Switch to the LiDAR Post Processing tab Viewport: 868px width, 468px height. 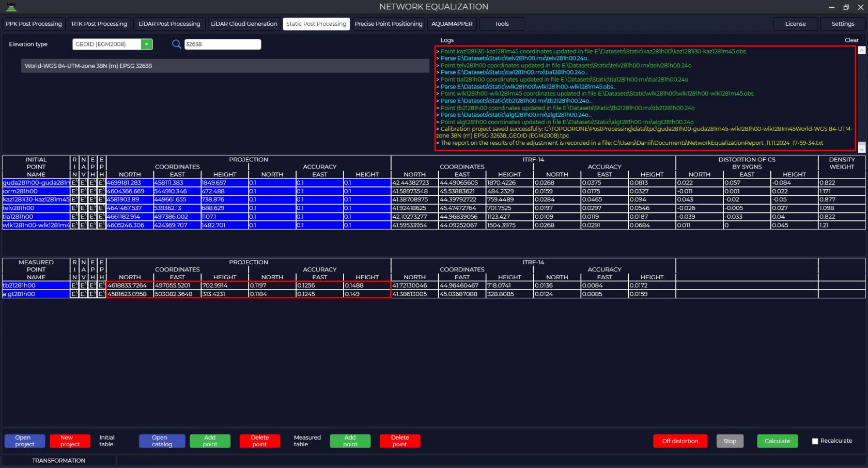pyautogui.click(x=169, y=24)
